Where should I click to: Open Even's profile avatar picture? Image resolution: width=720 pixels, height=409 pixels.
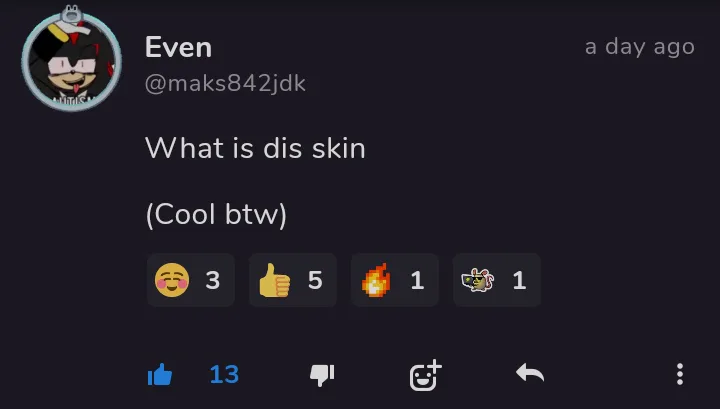72,62
